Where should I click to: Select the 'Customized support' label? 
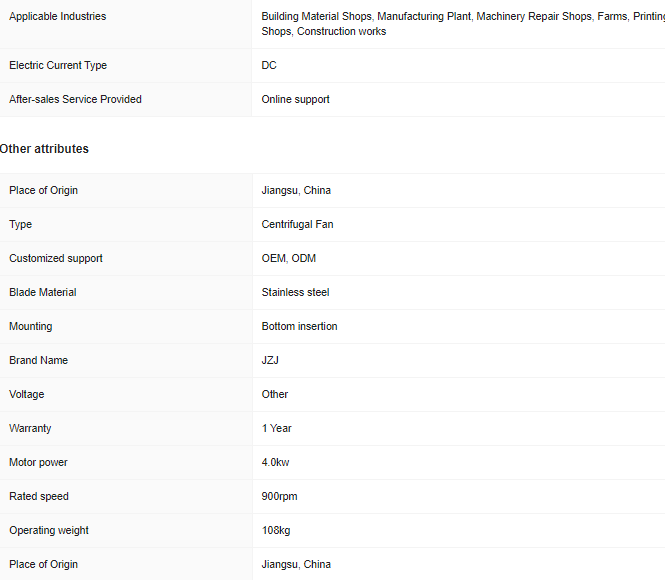tap(56, 258)
